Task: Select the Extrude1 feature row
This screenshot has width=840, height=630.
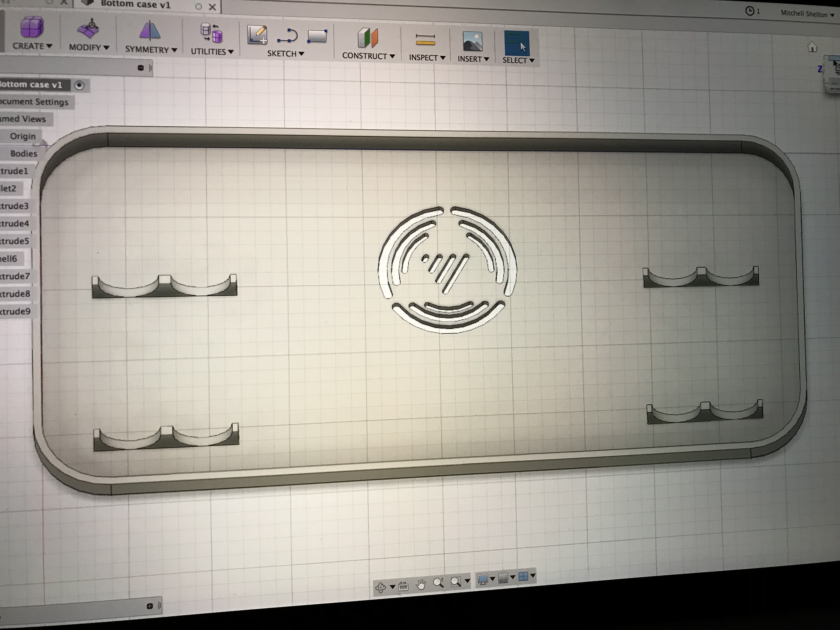Action: 14,171
